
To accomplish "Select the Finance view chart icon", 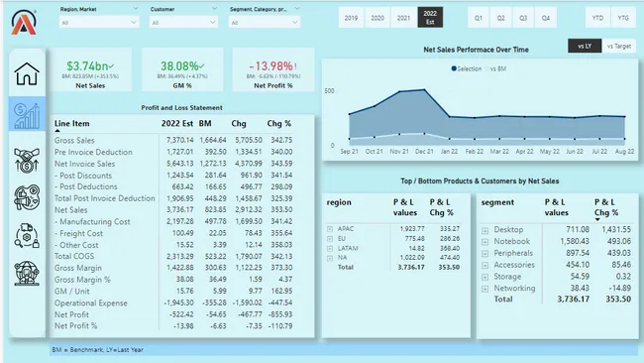I will click(27, 115).
